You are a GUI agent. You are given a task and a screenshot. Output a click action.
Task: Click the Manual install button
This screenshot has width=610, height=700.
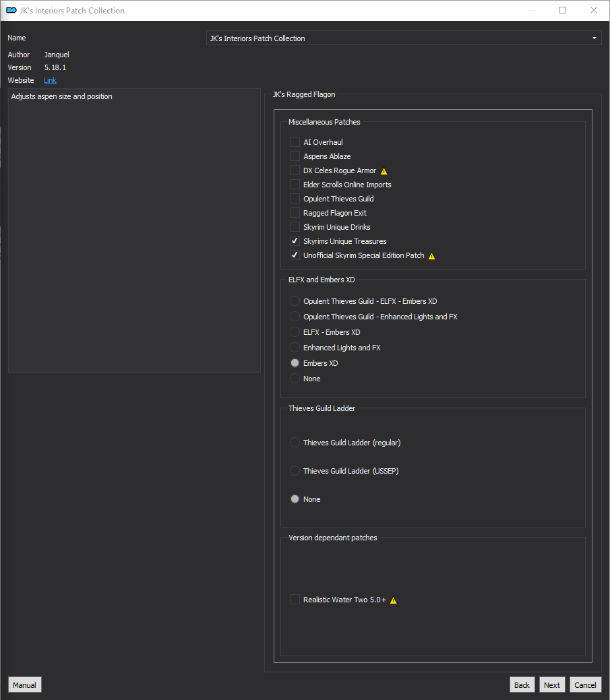pos(24,685)
